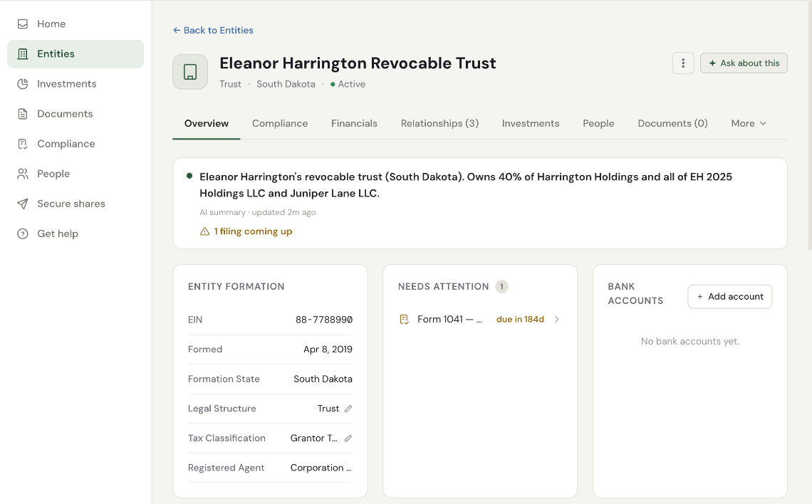This screenshot has width=812, height=504.
Task: Click the Legal Structure value Trust
Action: coord(328,409)
